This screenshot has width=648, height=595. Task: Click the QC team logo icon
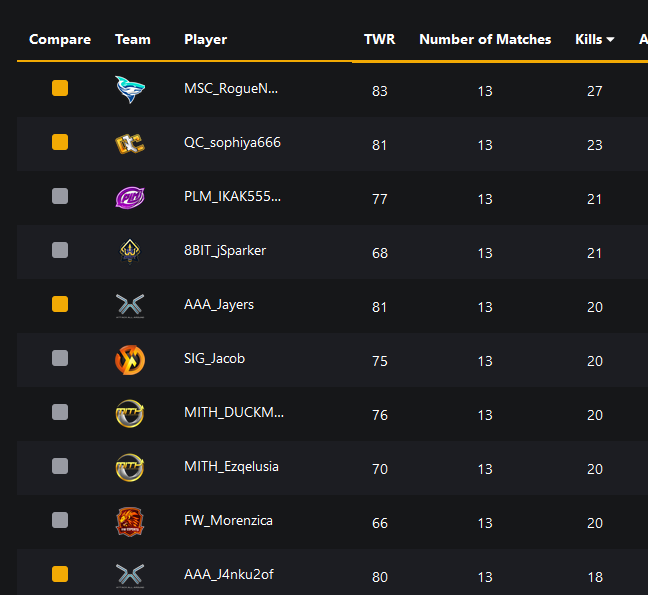point(130,144)
